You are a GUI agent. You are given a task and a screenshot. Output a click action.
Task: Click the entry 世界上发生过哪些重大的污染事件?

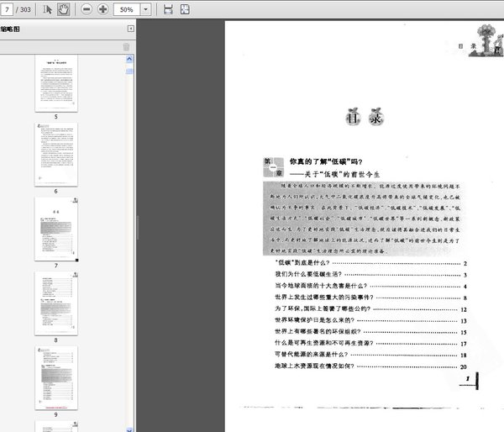coord(324,298)
